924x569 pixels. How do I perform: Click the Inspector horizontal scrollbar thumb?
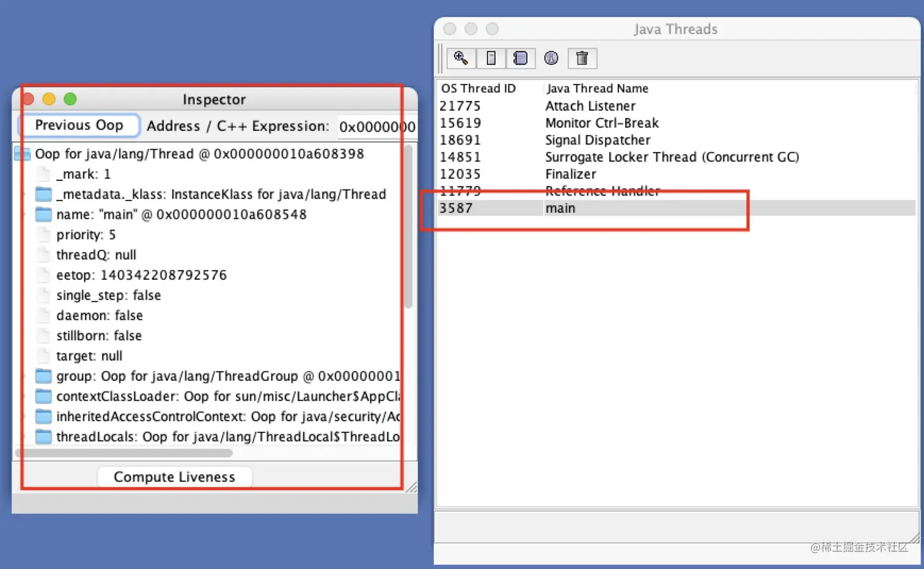point(124,453)
